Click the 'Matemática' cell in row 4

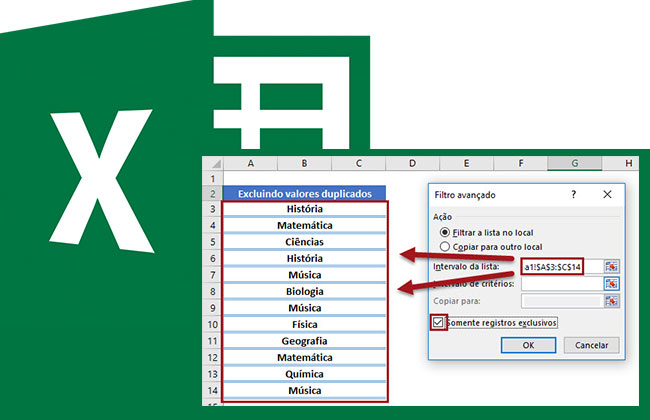[305, 226]
